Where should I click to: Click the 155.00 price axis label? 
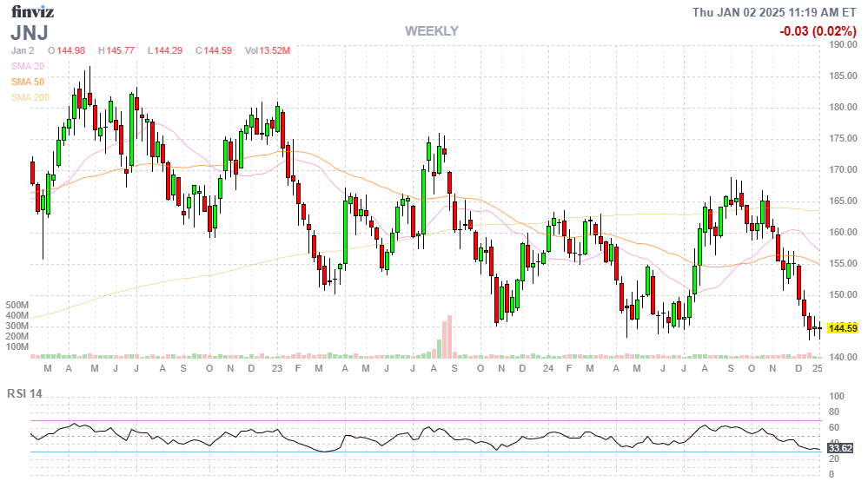[x=843, y=263]
